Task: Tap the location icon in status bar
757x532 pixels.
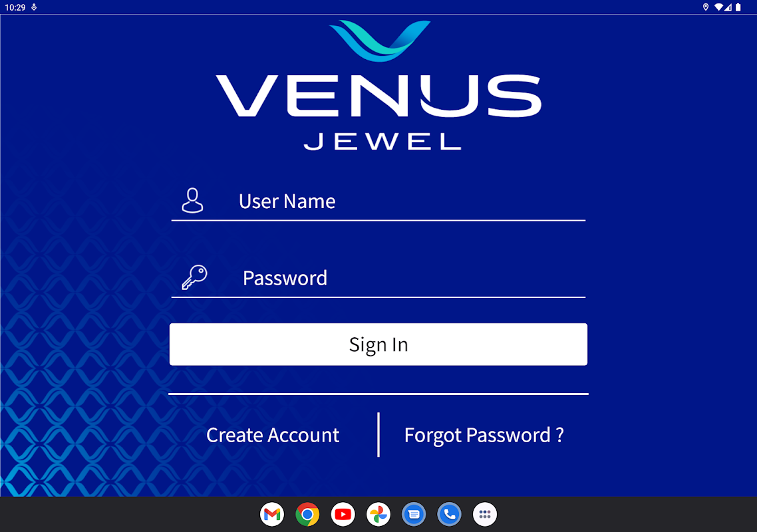Action: pyautogui.click(x=705, y=7)
